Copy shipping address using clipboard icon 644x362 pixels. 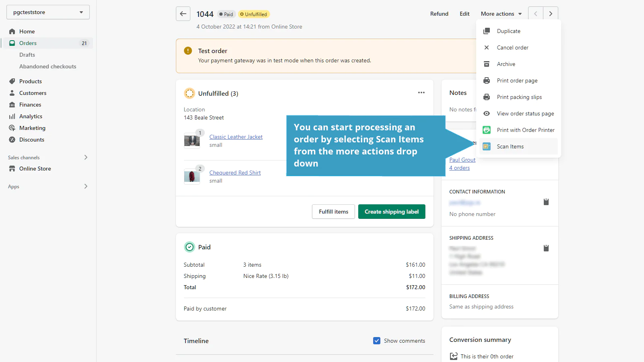(546, 248)
